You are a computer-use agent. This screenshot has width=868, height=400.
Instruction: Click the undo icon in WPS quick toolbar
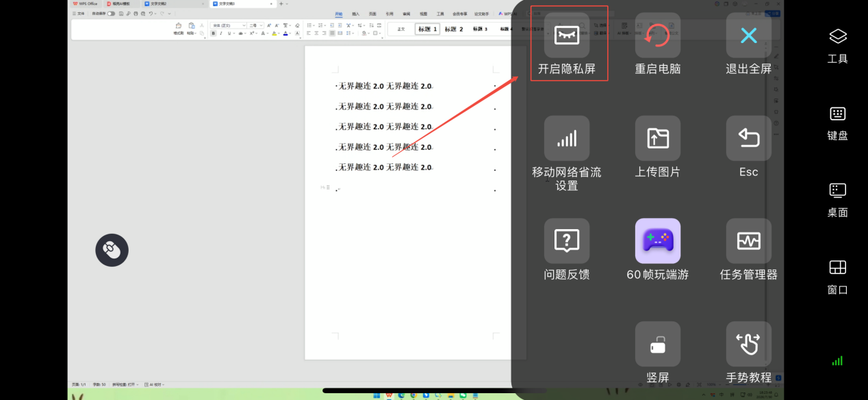point(151,14)
